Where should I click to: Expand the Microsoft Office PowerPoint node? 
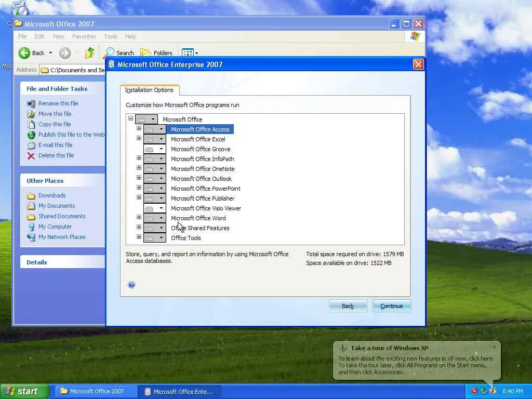(139, 187)
